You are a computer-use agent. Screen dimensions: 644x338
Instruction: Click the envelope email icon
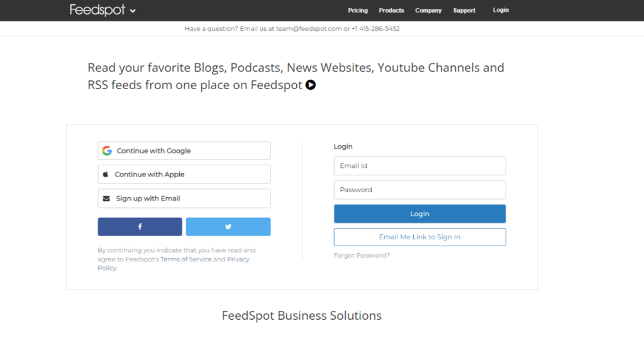point(106,199)
